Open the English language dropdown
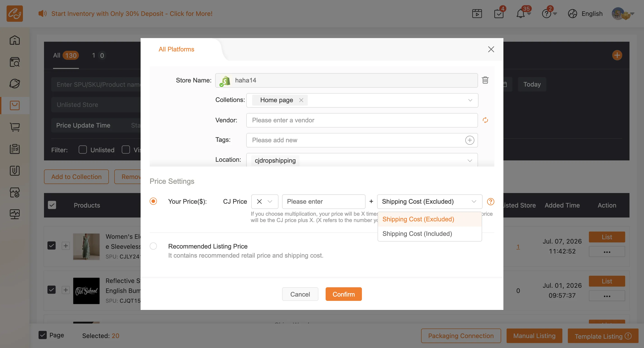Viewport: 644px width, 348px height. click(592, 14)
